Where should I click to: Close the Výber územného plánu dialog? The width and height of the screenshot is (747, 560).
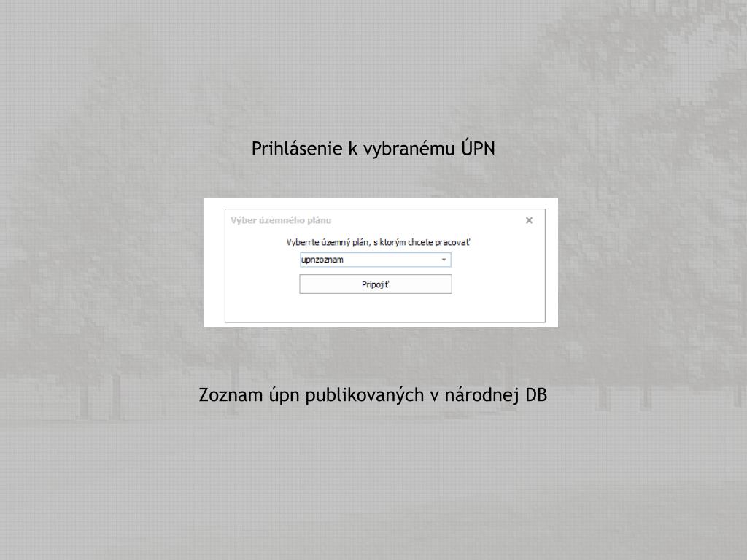529,220
